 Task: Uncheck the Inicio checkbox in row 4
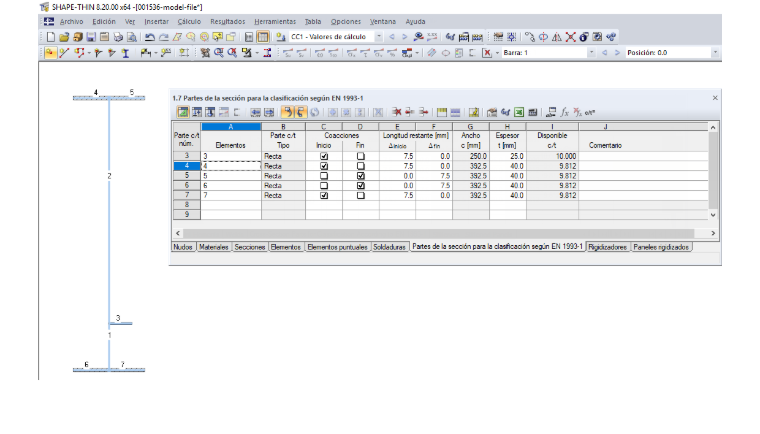coord(324,166)
